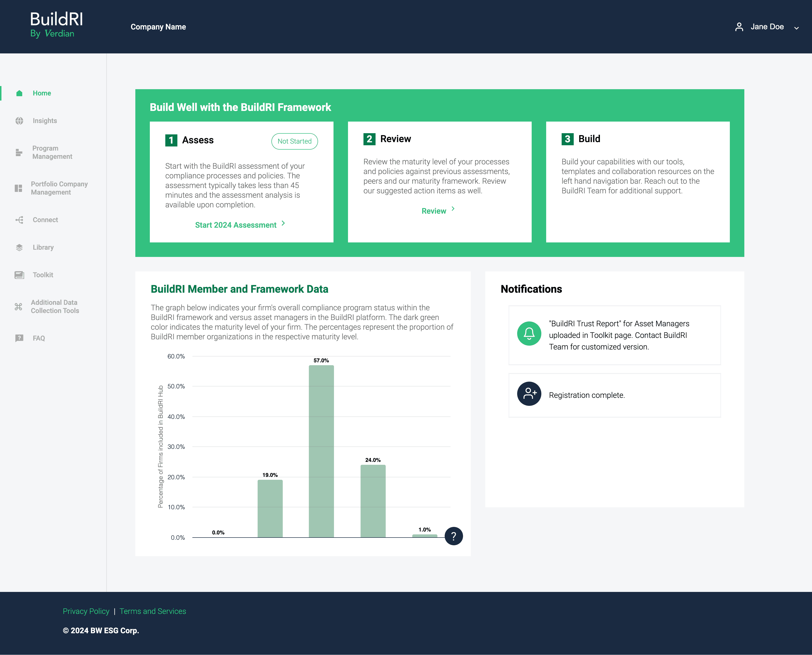This screenshot has width=812, height=655.
Task: Click the user profile icon in header
Action: tap(739, 27)
